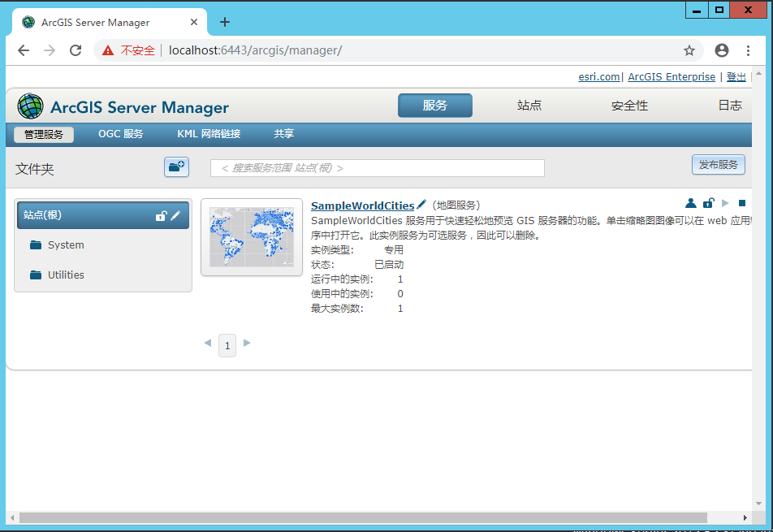Click the 文件夹 heading
This screenshot has width=773, height=532.
34,169
